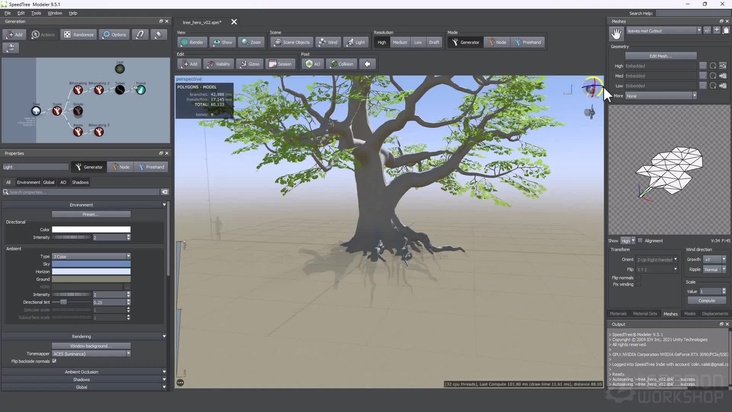Click the AO post button
This screenshot has height=412, width=732.
[313, 64]
